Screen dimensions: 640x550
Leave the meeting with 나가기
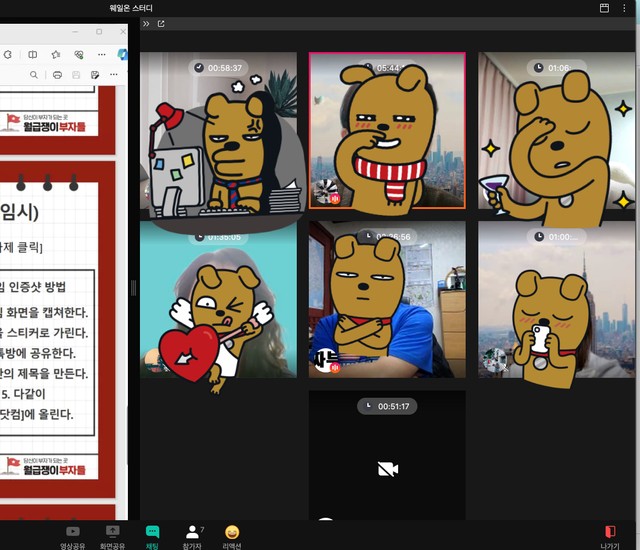pos(610,537)
